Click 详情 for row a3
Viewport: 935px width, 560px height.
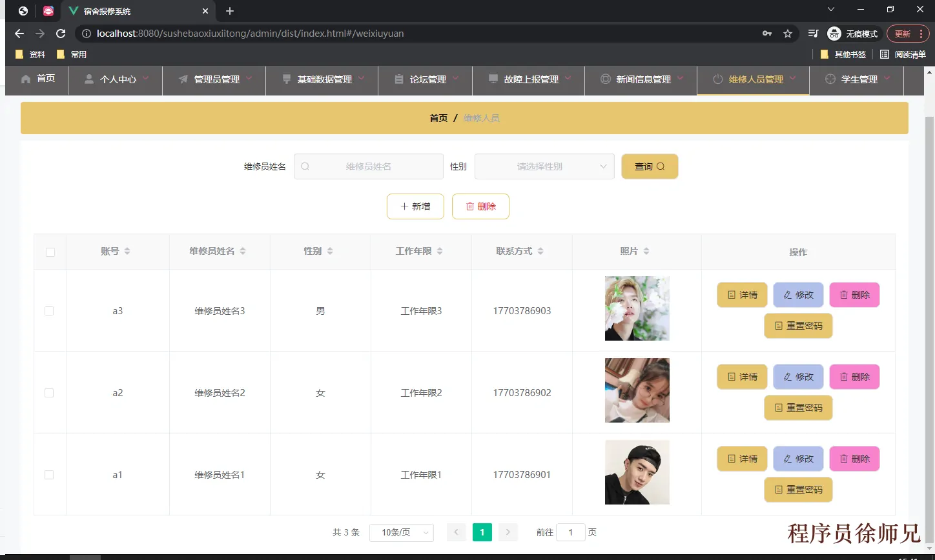coord(742,295)
